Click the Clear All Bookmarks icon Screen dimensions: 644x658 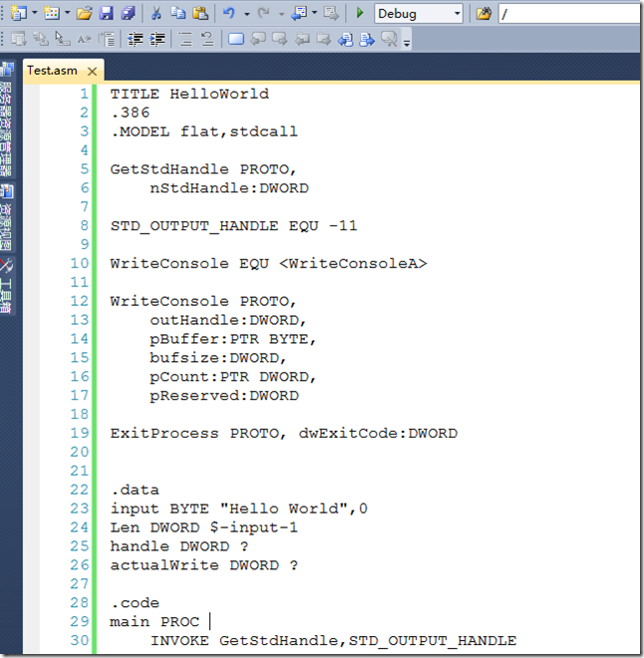tap(390, 39)
